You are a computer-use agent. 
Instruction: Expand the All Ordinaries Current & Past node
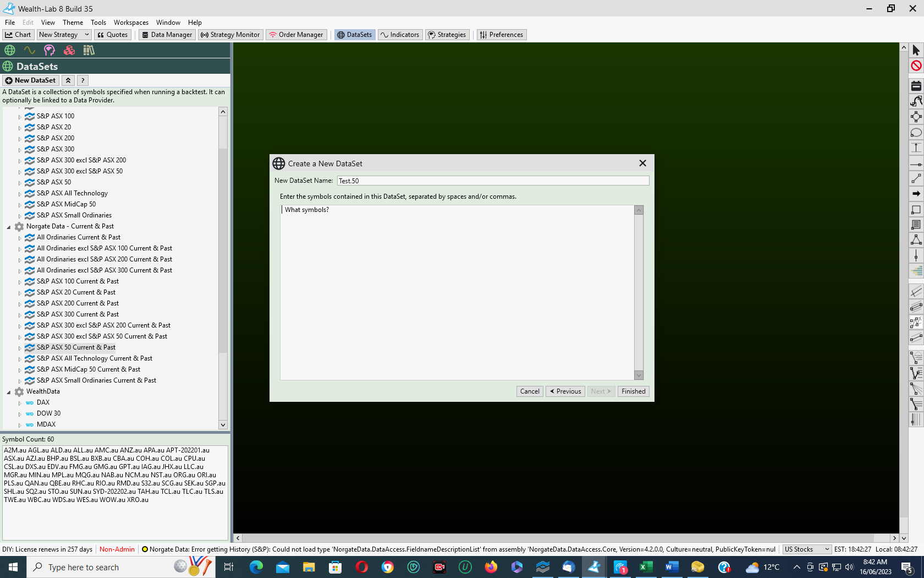tap(20, 238)
